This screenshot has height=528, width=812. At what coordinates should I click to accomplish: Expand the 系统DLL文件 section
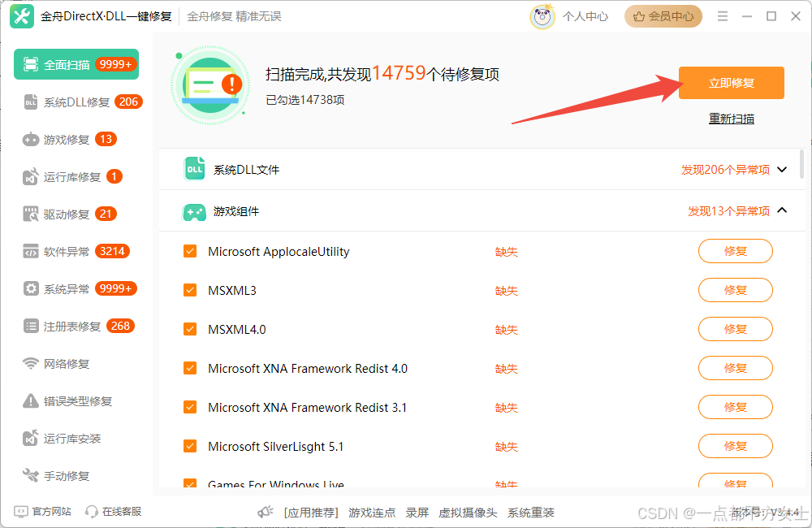point(781,169)
